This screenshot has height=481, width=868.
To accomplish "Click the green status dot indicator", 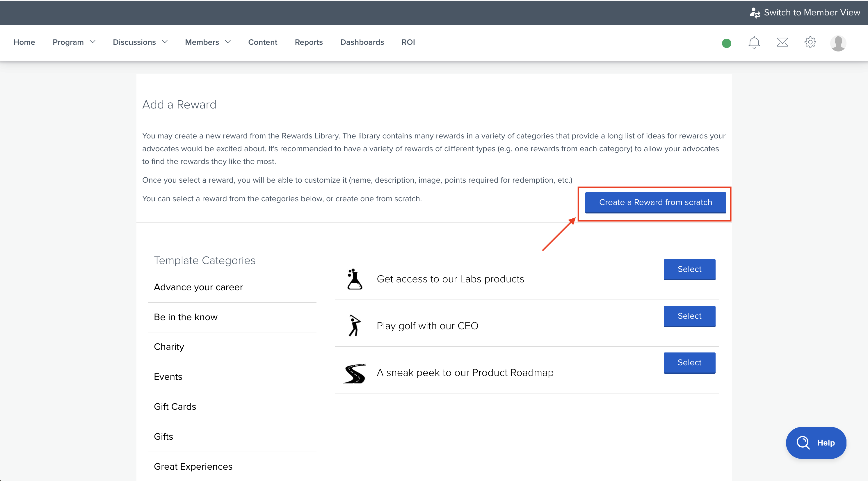I will pyautogui.click(x=726, y=43).
